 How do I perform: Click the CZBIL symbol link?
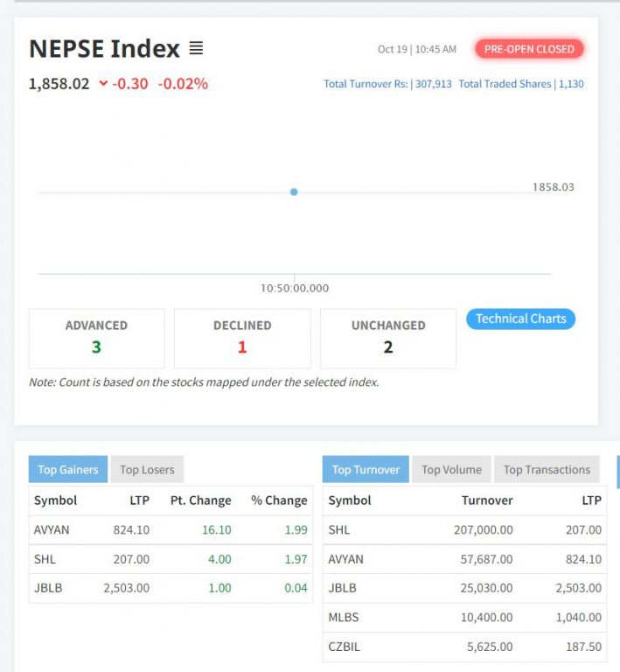pyautogui.click(x=344, y=647)
